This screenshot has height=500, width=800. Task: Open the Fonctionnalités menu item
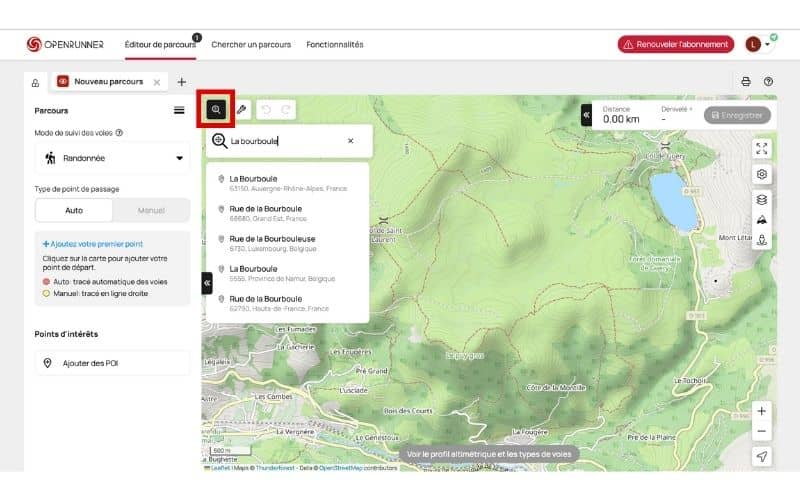click(x=335, y=45)
